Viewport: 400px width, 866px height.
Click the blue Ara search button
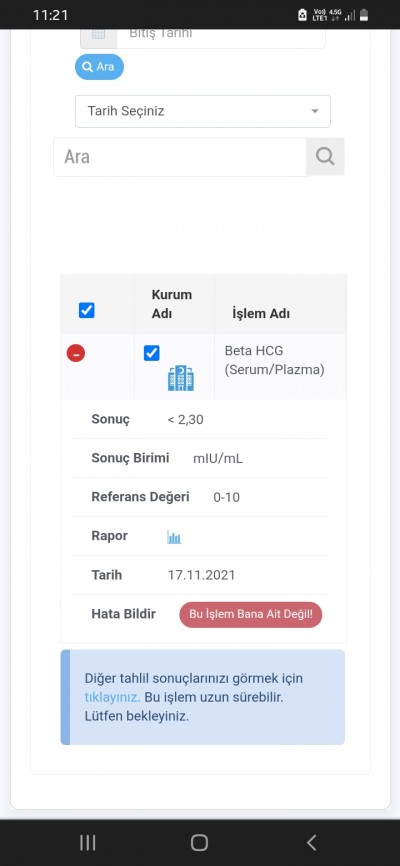(x=99, y=67)
